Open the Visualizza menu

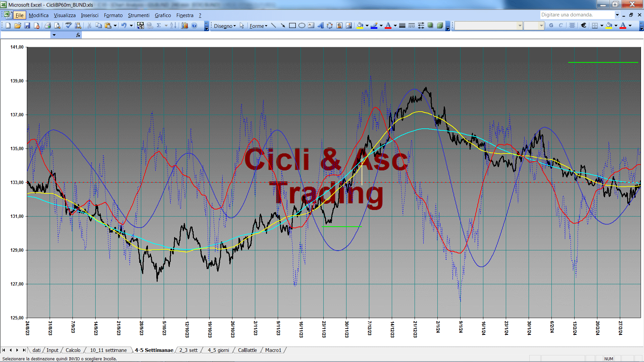pos(65,15)
